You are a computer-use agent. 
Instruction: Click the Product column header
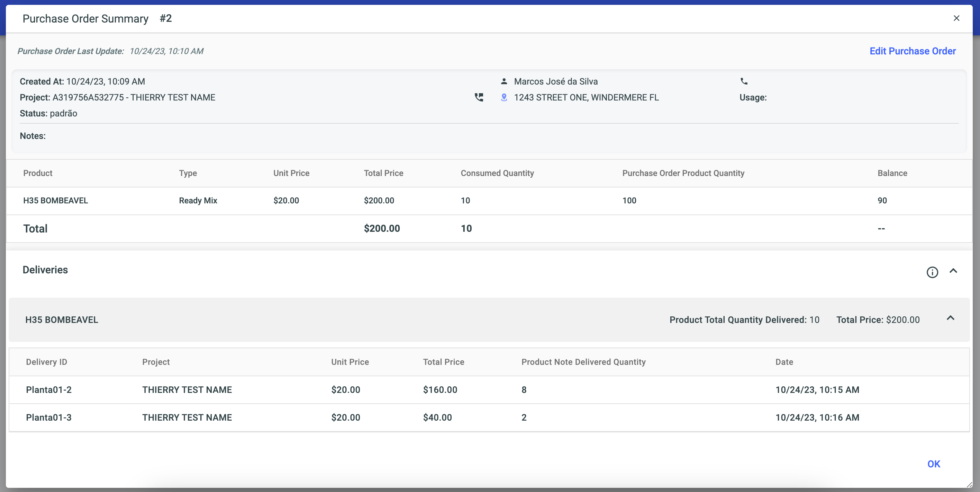[x=38, y=173]
